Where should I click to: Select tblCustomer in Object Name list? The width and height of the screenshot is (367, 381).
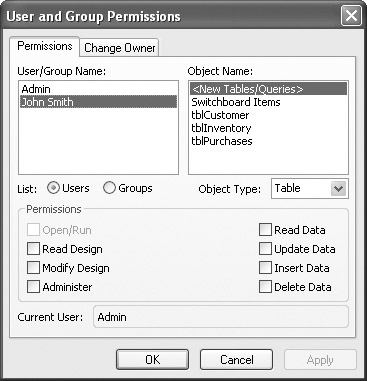(268, 115)
